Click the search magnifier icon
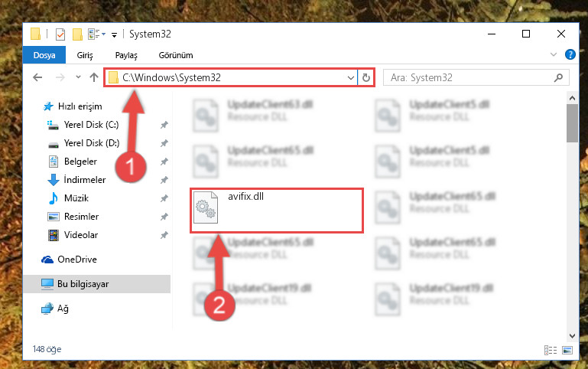Image resolution: width=588 pixels, height=369 pixels. [x=558, y=77]
